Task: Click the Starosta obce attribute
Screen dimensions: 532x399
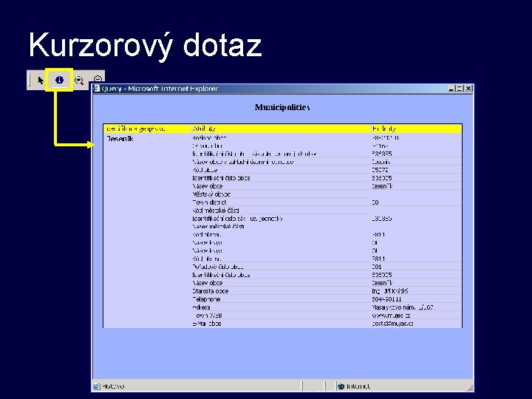Action: [x=210, y=291]
